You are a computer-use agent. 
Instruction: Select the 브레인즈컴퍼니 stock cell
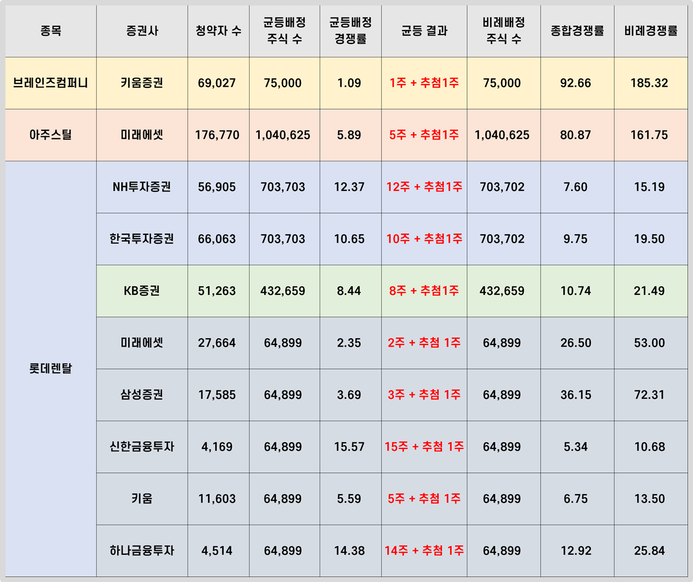pyautogui.click(x=50, y=83)
